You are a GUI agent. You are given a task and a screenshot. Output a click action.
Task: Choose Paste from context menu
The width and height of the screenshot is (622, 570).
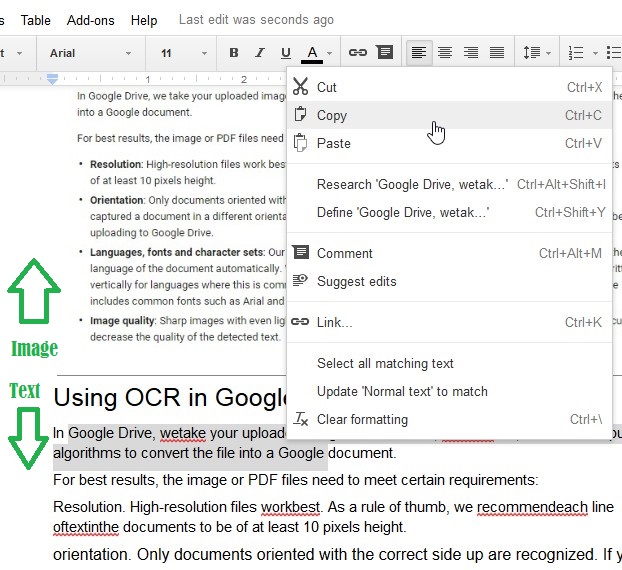click(x=449, y=143)
